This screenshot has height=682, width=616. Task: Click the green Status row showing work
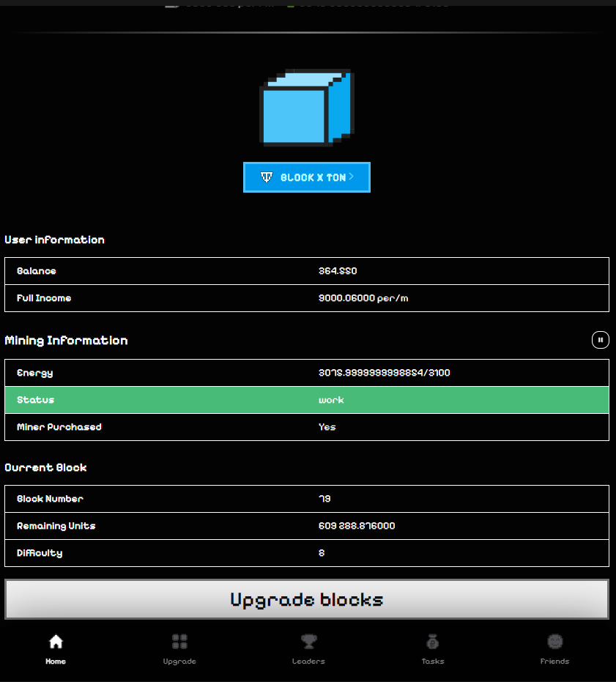[x=307, y=400]
